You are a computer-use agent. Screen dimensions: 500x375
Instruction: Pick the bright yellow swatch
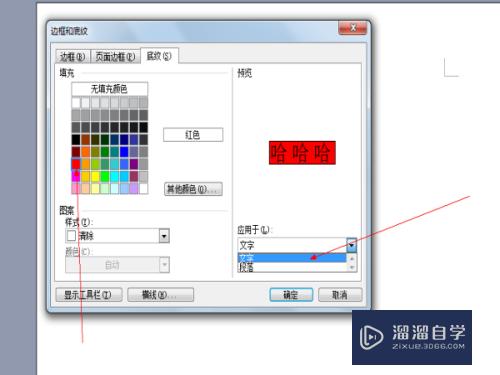(95, 176)
